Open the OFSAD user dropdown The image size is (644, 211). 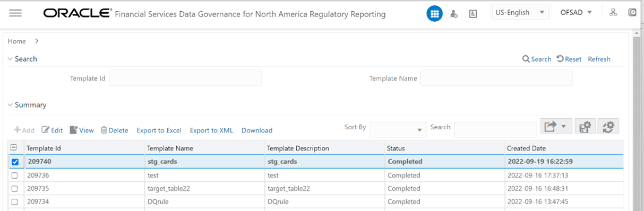point(576,12)
